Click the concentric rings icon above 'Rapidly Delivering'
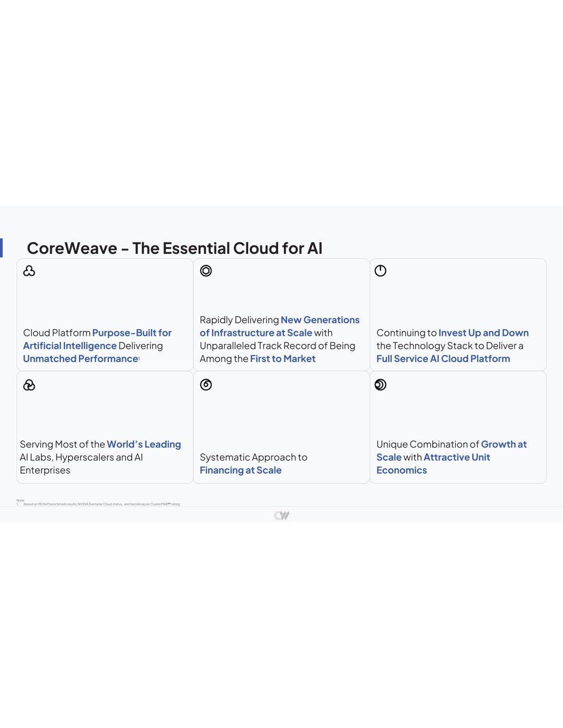The height and width of the screenshot is (728, 563). [x=206, y=271]
